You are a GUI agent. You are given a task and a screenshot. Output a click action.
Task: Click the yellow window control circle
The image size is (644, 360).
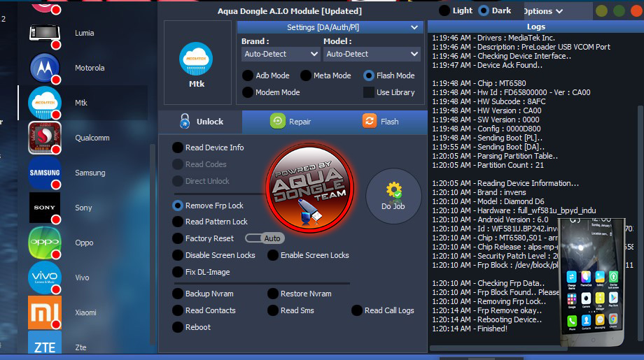601,11
